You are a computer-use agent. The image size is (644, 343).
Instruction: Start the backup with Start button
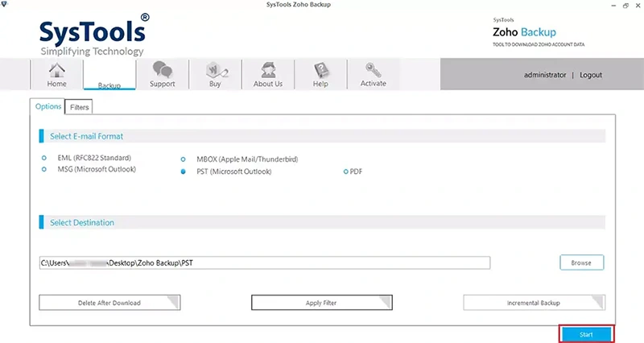coord(586,334)
